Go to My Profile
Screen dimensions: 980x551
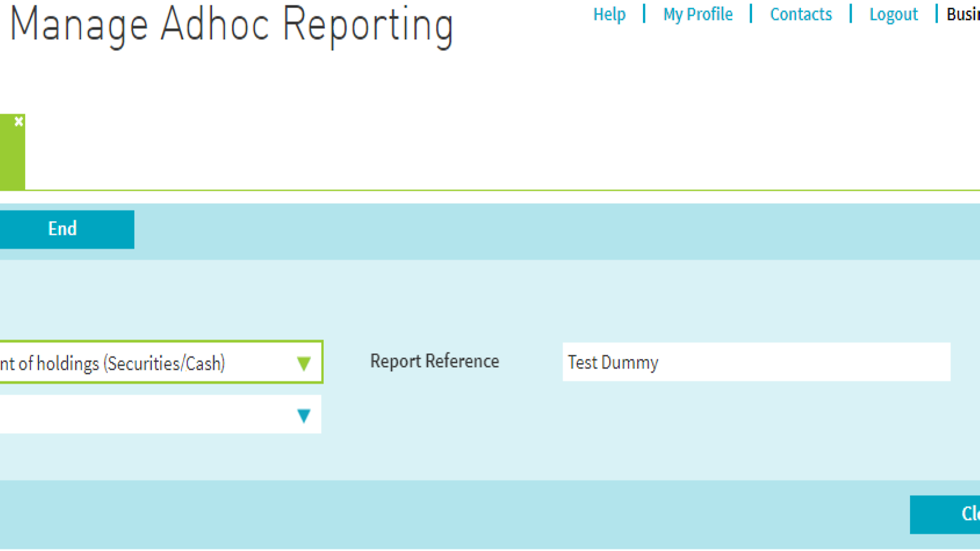[x=698, y=14]
